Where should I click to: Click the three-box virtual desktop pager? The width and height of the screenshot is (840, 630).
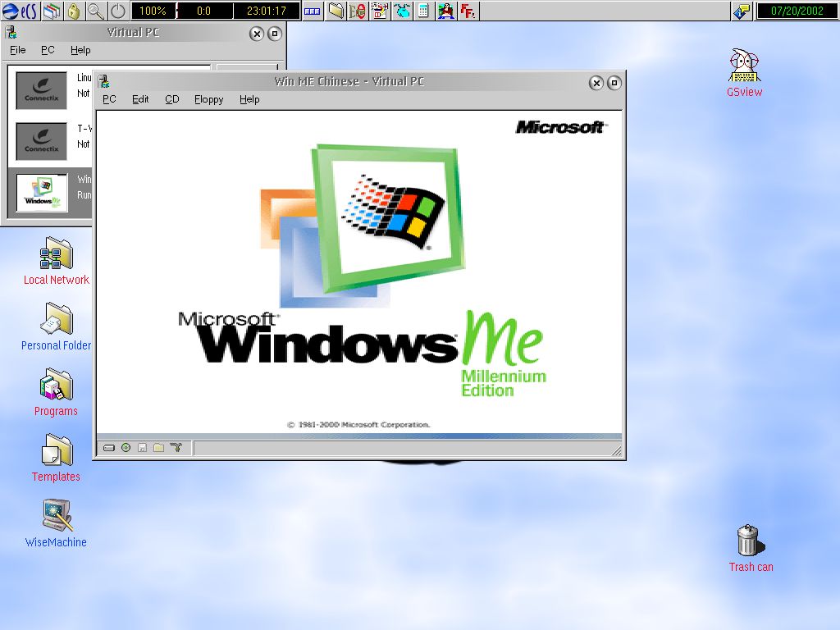point(313,11)
